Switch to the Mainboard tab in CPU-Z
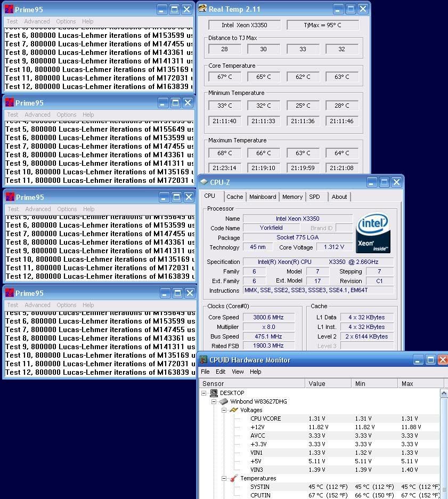This screenshot has width=448, height=499. (x=263, y=197)
